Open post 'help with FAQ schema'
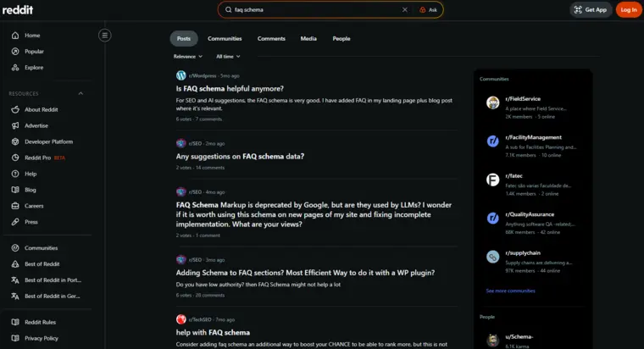This screenshot has width=644, height=349. coord(213,333)
